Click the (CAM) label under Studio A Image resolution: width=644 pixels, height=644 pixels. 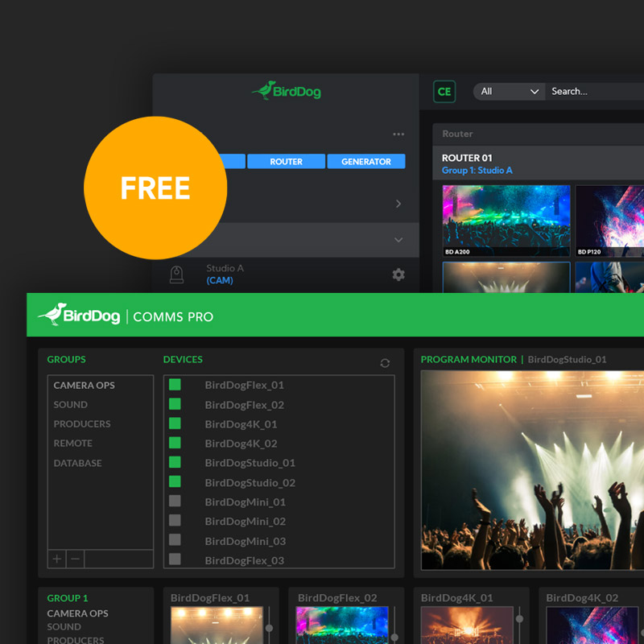click(219, 280)
